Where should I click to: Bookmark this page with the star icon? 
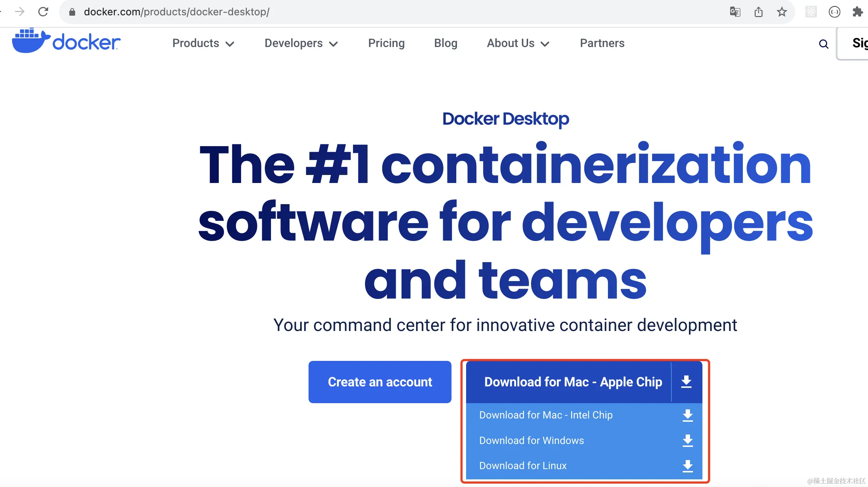pyautogui.click(x=782, y=12)
